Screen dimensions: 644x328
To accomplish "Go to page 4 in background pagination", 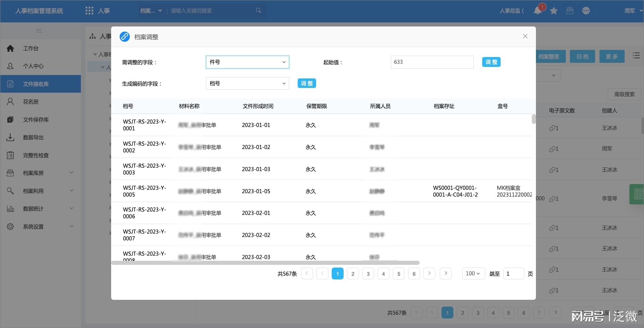I will point(493,313).
